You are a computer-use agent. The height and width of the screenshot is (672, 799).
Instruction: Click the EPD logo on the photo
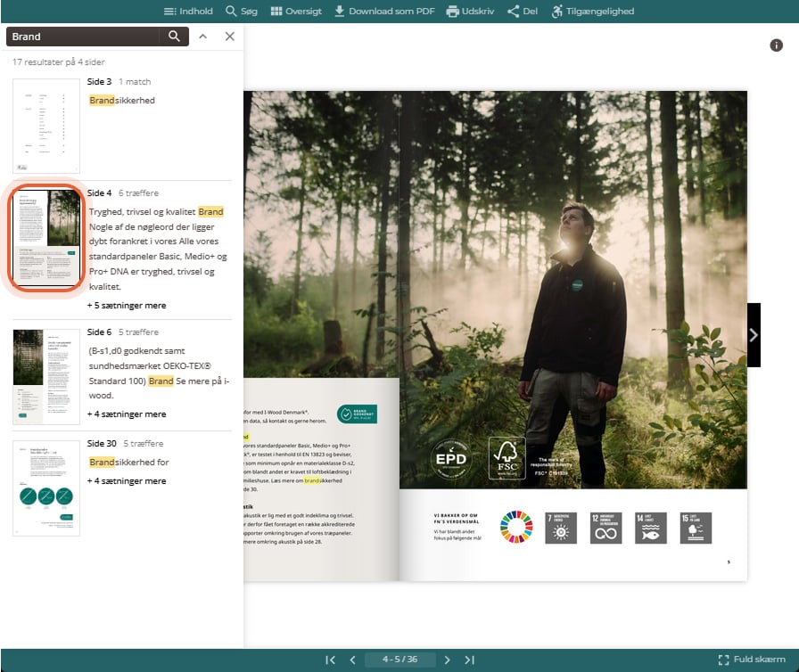451,459
